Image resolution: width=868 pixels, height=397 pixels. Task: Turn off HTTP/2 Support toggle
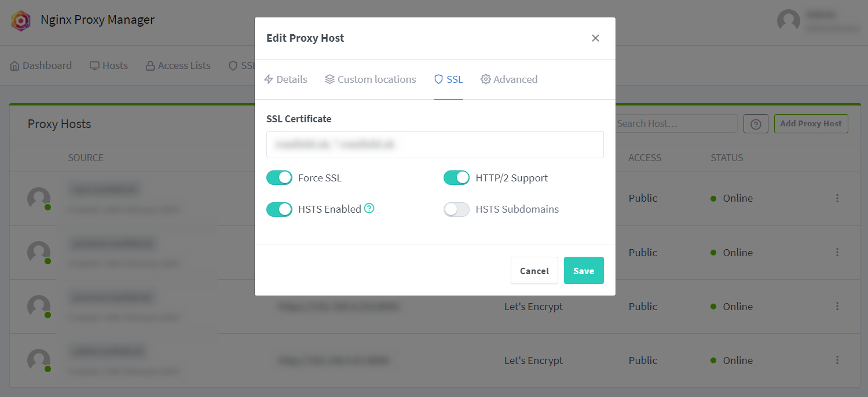(x=456, y=178)
